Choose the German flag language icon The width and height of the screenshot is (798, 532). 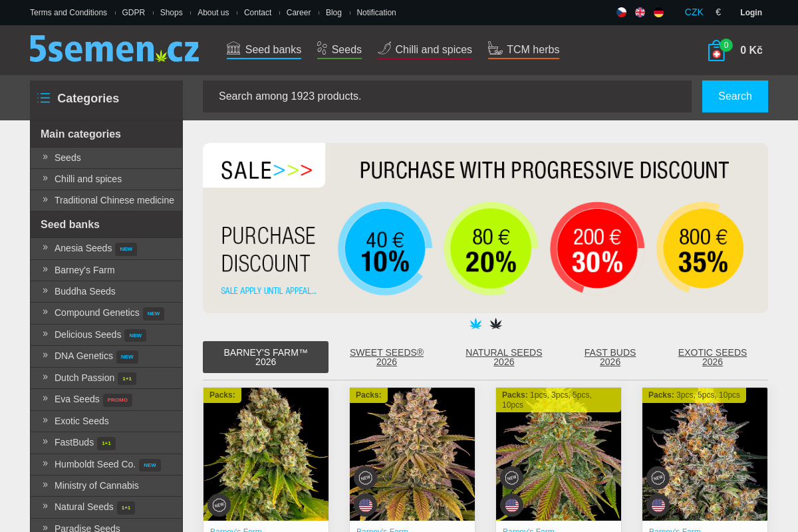(x=658, y=12)
